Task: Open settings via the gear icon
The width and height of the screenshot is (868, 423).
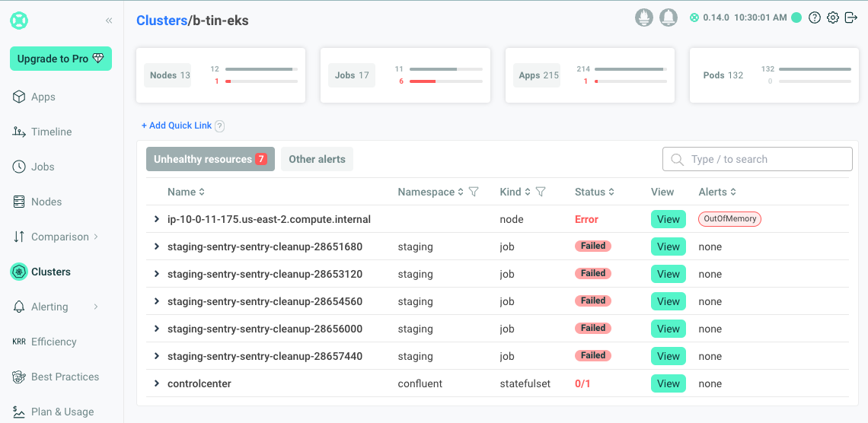Action: 833,17
